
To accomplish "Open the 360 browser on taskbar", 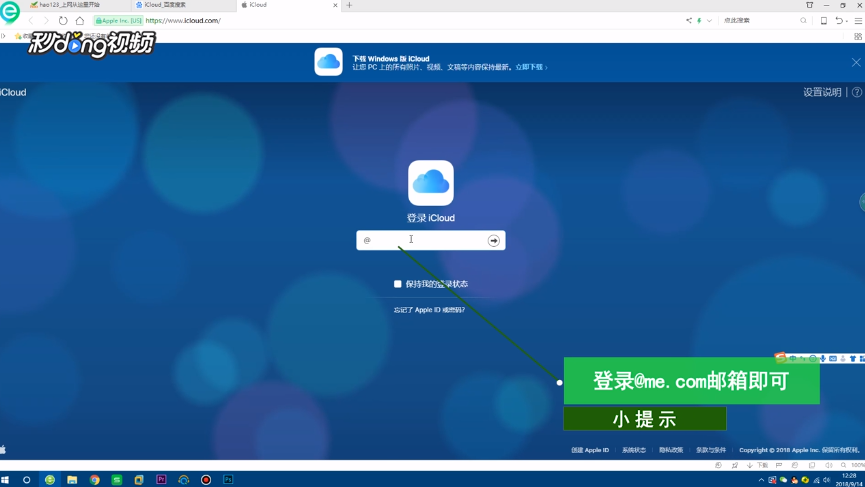I will [50, 480].
